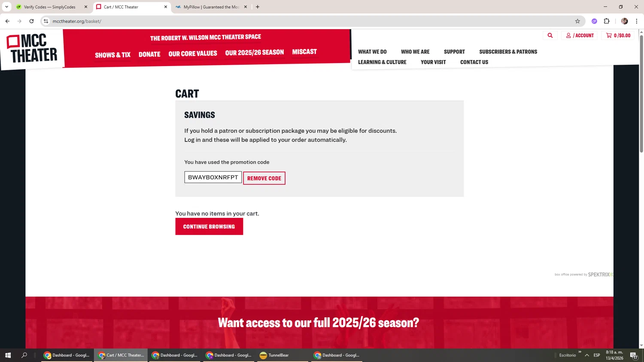This screenshot has height=362, width=644.
Task: Open the Your Visit menu
Action: (x=433, y=62)
